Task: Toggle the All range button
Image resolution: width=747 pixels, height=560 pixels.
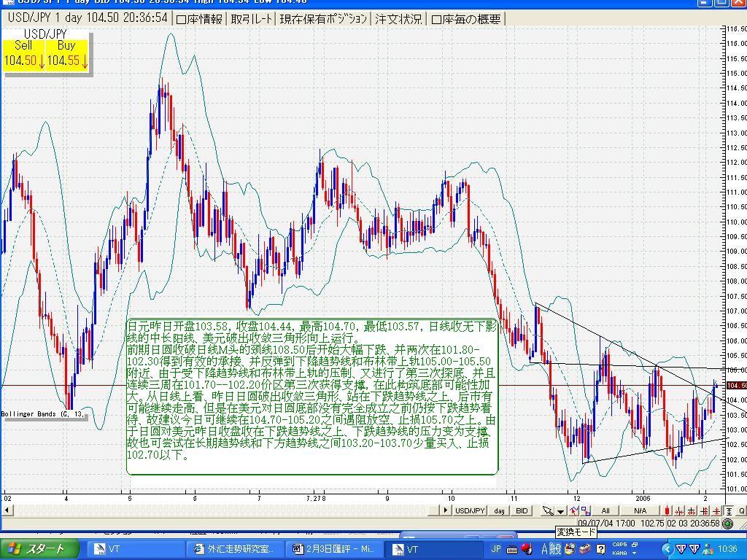Action: click(x=605, y=511)
